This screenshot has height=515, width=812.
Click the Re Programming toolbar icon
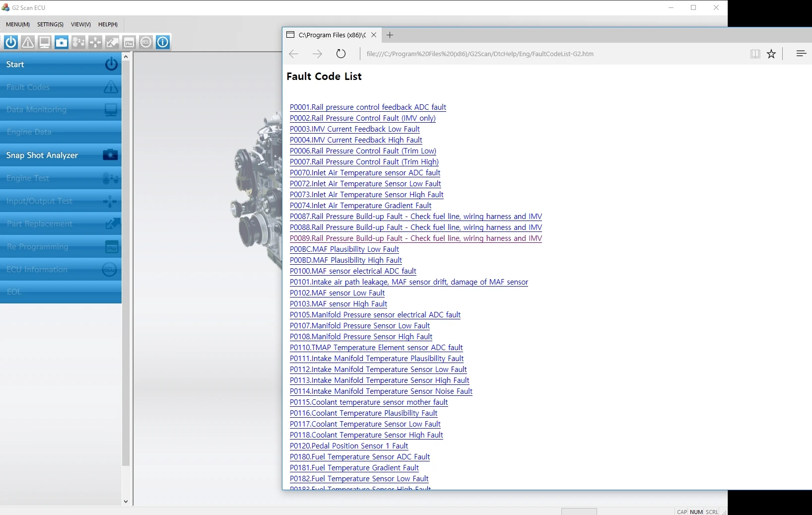(x=129, y=43)
